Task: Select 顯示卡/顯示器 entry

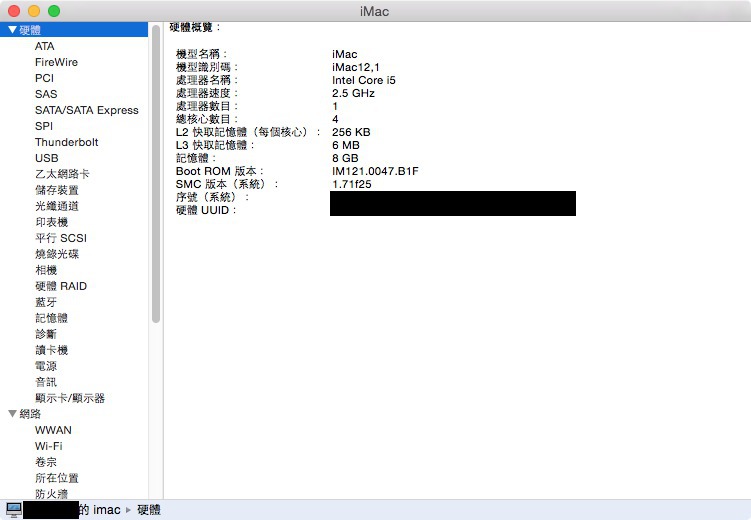Action: click(x=70, y=398)
